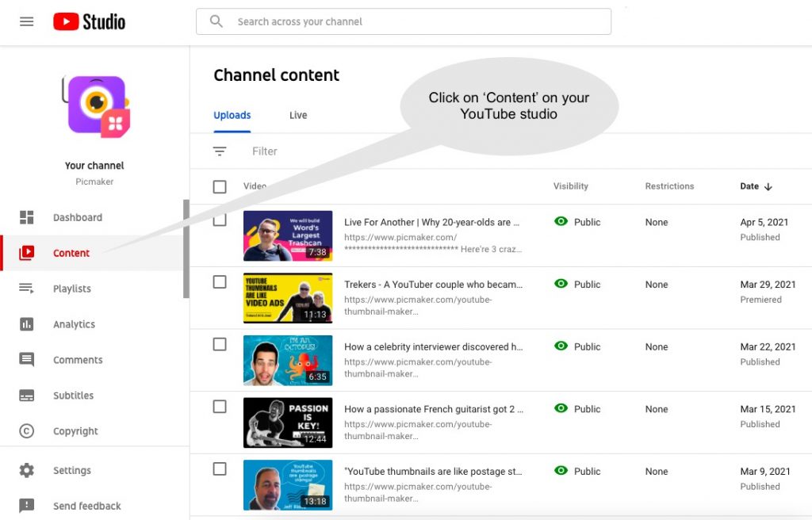Click the search magnifier icon
This screenshot has width=812, height=520.
(x=216, y=21)
